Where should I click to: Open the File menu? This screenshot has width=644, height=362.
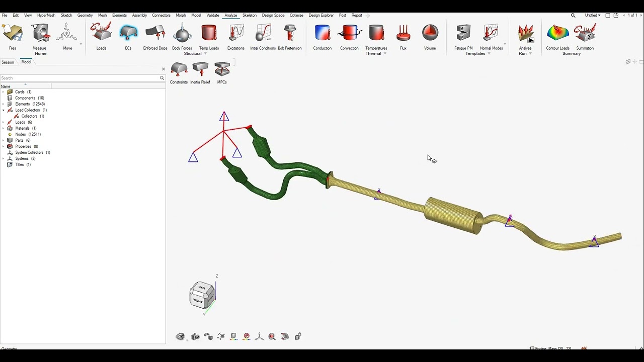[5, 15]
